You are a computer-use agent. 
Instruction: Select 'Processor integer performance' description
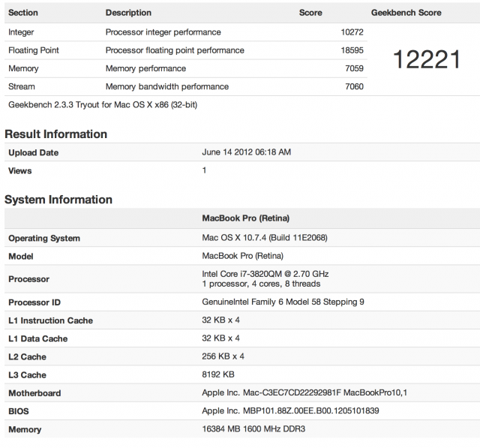[x=163, y=32]
